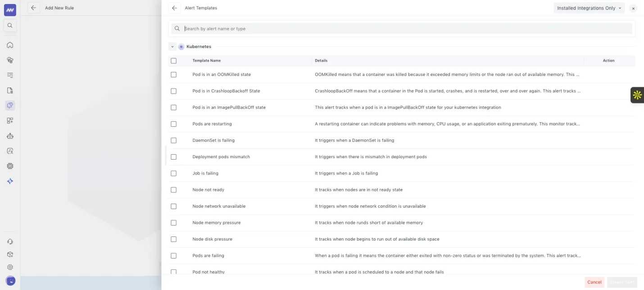Check the Pods are failing template

click(x=173, y=255)
